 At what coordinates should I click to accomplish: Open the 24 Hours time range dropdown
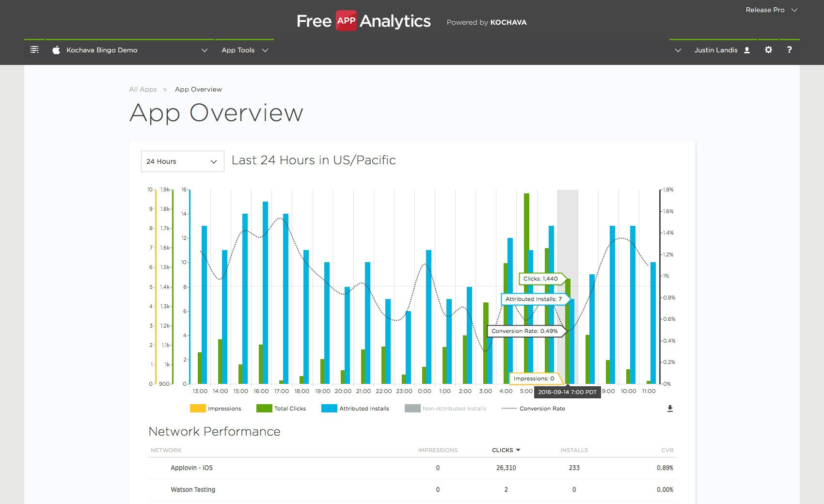(x=182, y=161)
